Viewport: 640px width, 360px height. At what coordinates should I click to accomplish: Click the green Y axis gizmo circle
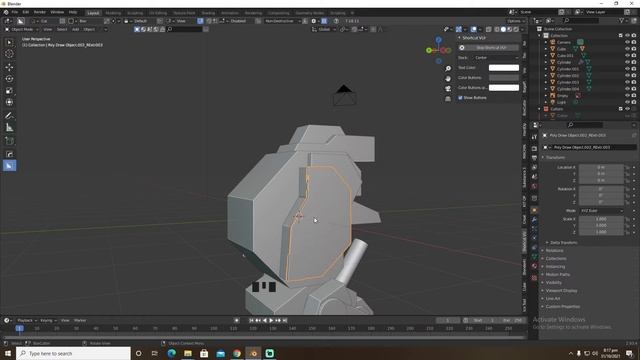click(429, 50)
